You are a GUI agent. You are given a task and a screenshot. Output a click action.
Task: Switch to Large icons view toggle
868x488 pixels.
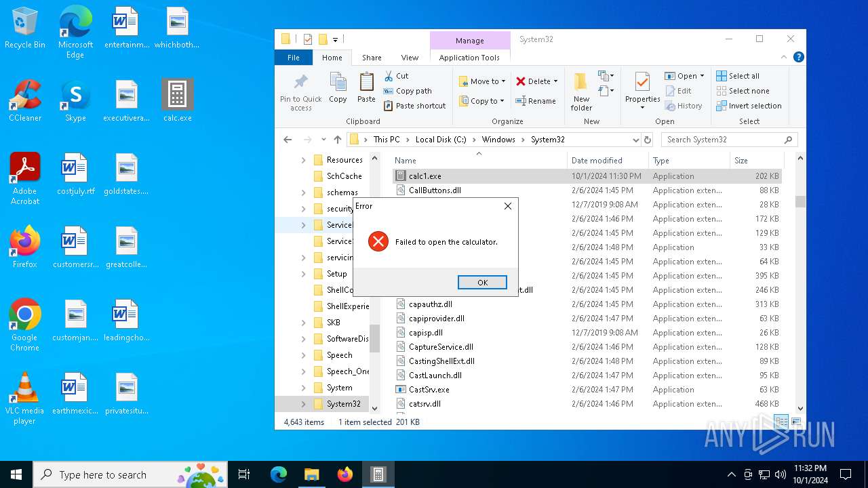coord(795,422)
